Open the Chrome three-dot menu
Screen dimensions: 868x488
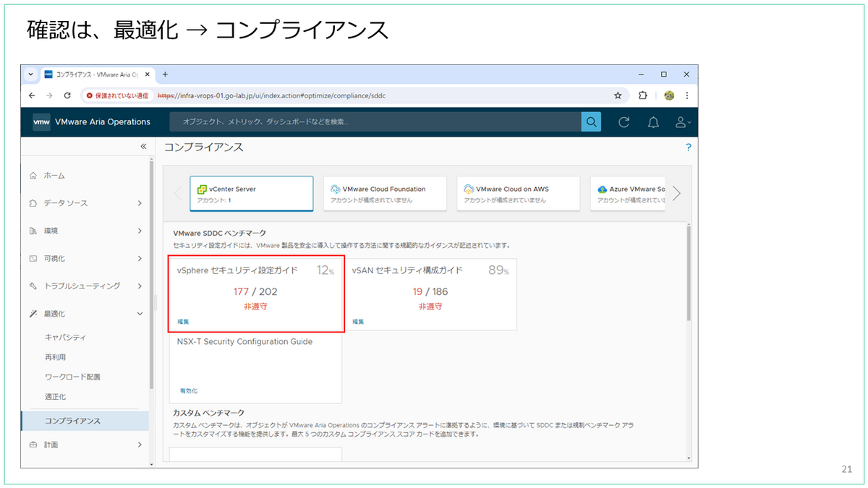(687, 95)
